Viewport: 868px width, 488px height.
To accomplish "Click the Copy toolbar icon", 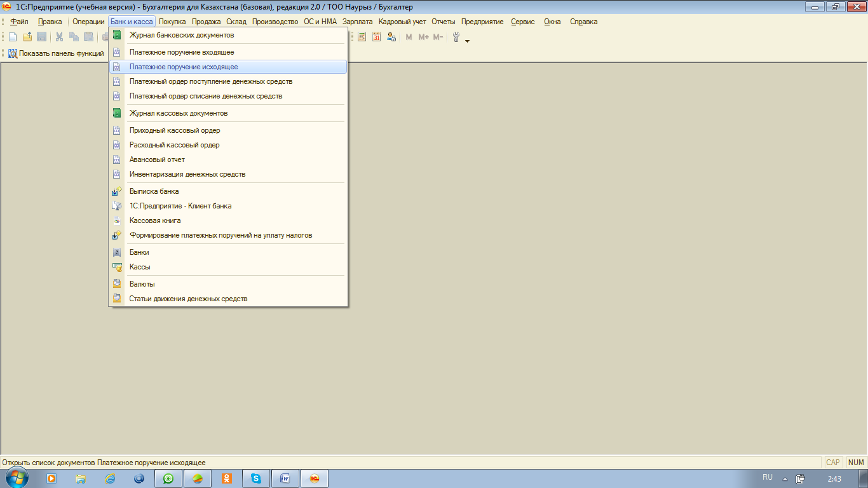I will [x=74, y=37].
